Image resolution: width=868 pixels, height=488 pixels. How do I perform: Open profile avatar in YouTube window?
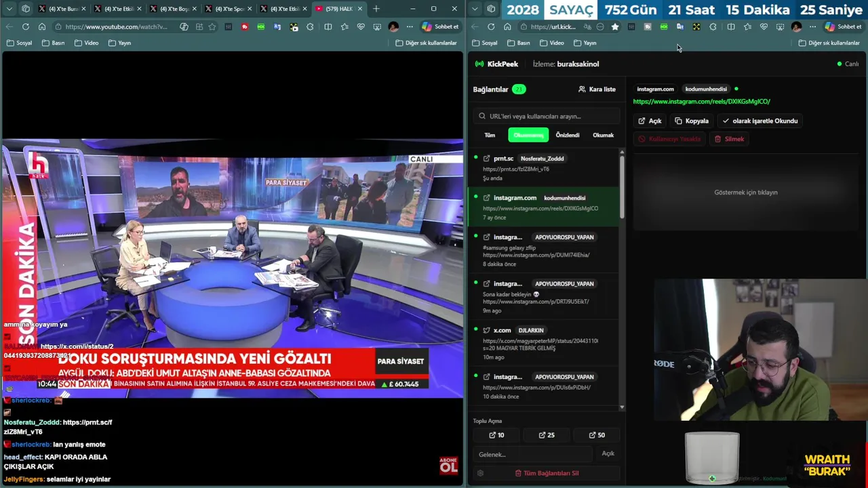(x=393, y=26)
